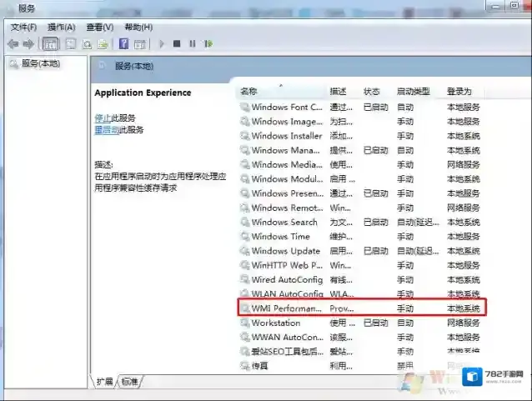Screen dimensions: 532x401
Task: Start service with the Play icon
Action: 162,43
